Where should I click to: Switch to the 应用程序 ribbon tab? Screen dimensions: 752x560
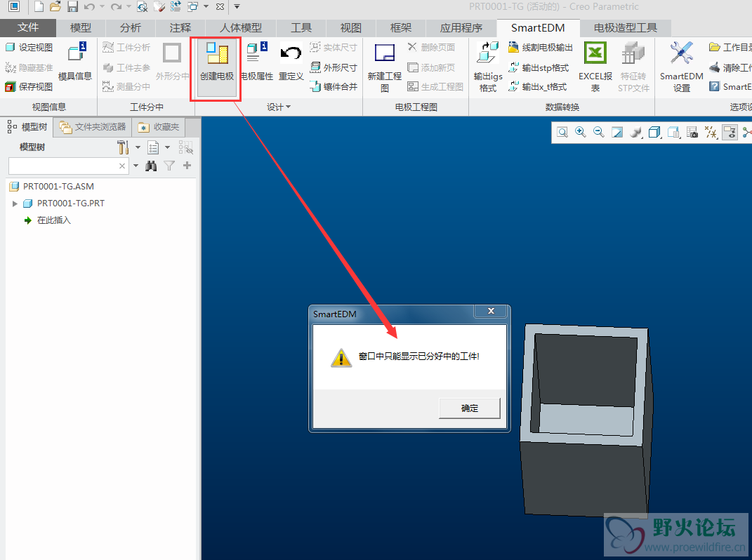coord(461,28)
